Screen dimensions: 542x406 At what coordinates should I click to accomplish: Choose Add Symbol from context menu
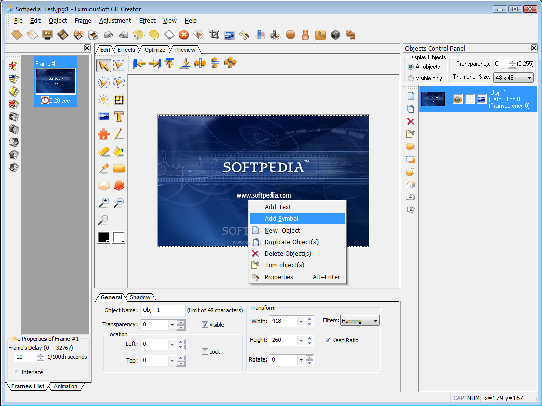[x=297, y=218]
